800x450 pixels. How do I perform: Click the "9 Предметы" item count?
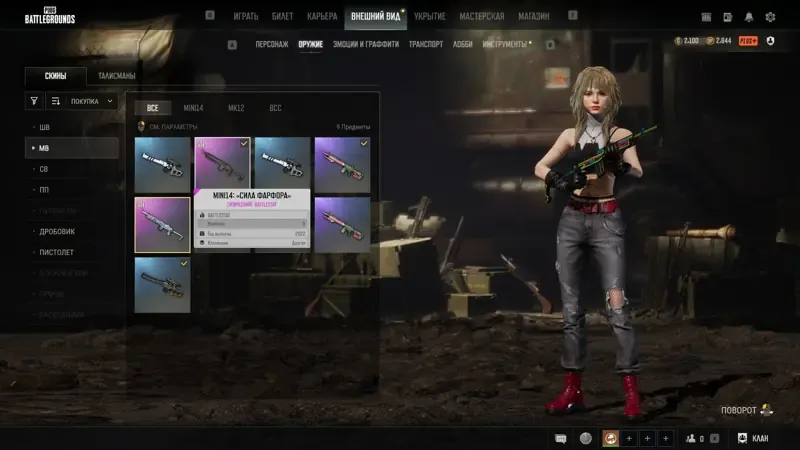point(353,127)
